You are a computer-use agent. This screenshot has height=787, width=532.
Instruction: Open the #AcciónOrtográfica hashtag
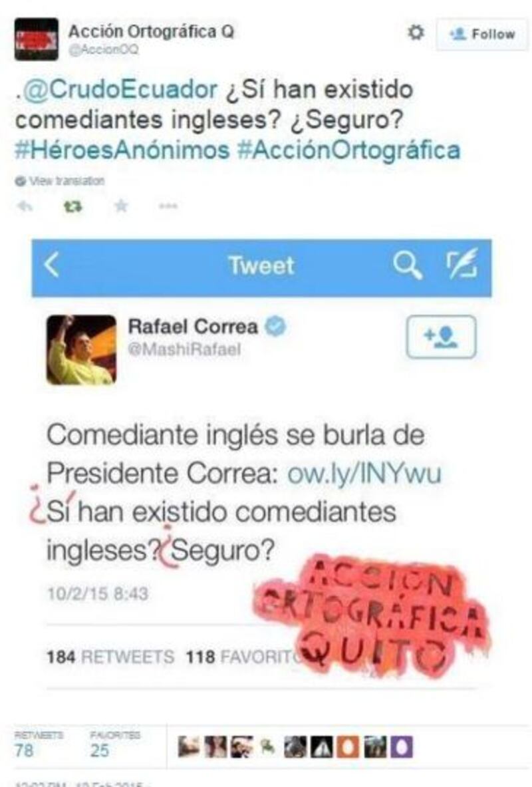click(x=348, y=150)
